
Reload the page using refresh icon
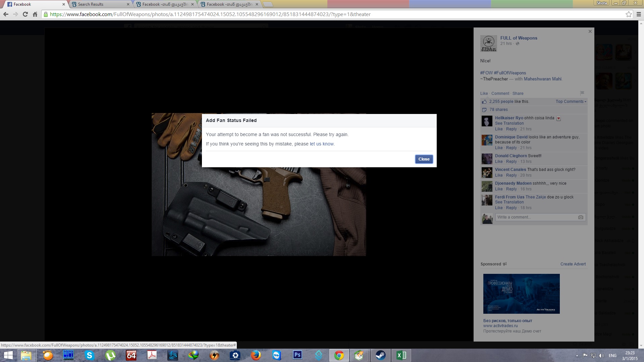(25, 14)
